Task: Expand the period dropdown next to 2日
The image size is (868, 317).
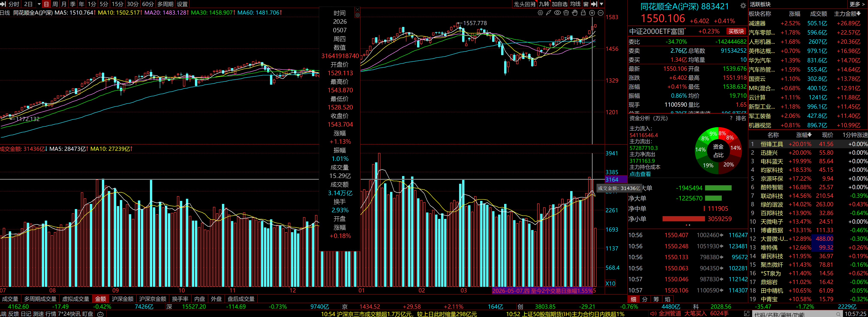Action: (x=39, y=4)
